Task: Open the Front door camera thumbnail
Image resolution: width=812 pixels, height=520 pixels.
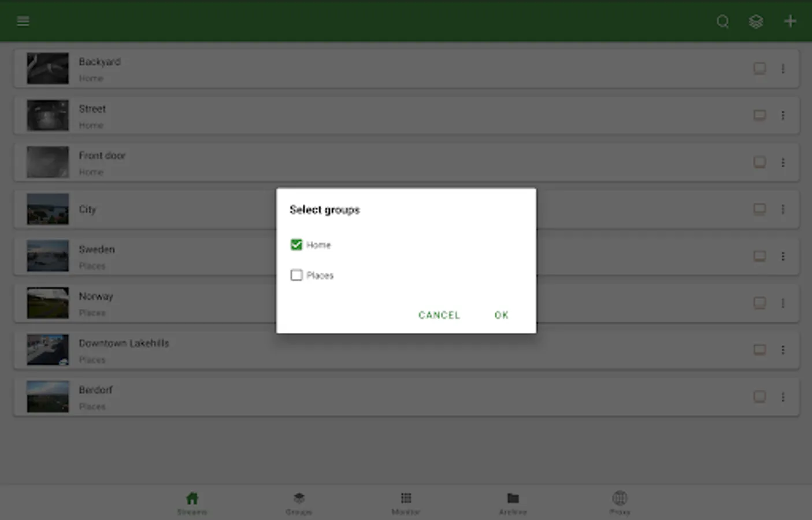Action: pos(47,162)
